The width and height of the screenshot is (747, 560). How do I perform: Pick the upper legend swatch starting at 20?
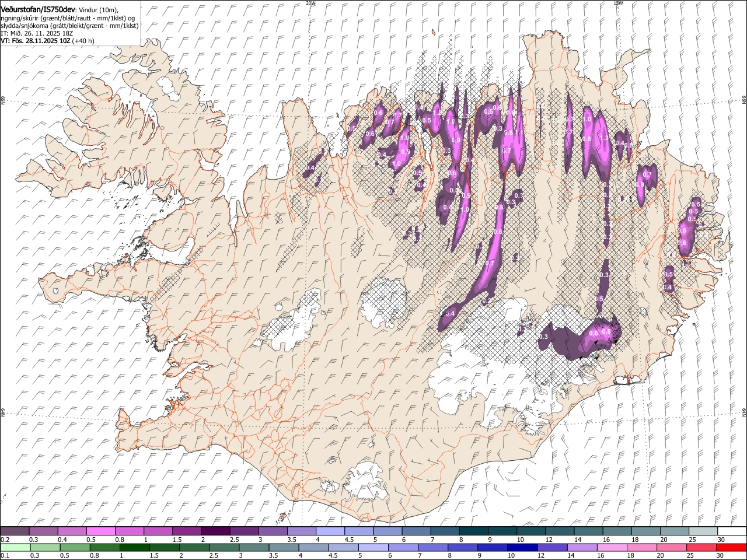pyautogui.click(x=674, y=531)
